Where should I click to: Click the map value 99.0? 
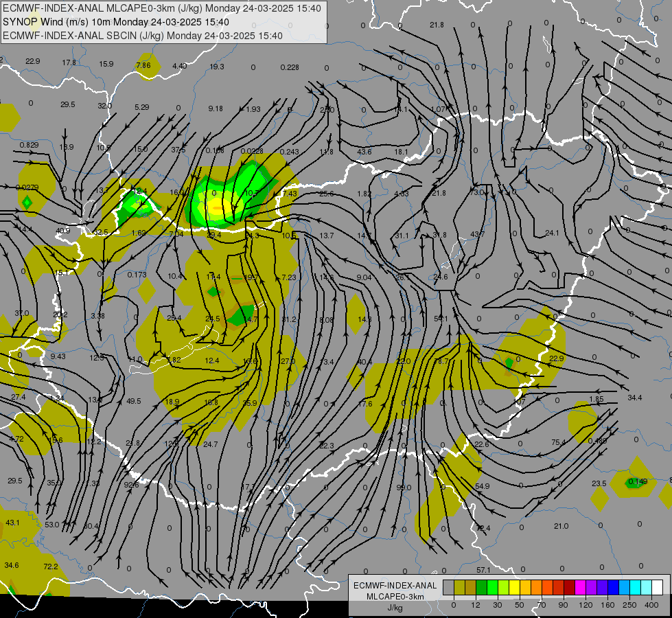(x=404, y=488)
